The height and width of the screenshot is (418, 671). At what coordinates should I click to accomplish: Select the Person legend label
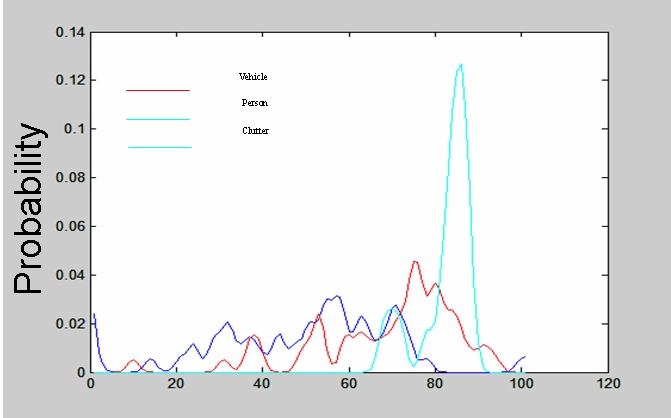pyautogui.click(x=254, y=103)
